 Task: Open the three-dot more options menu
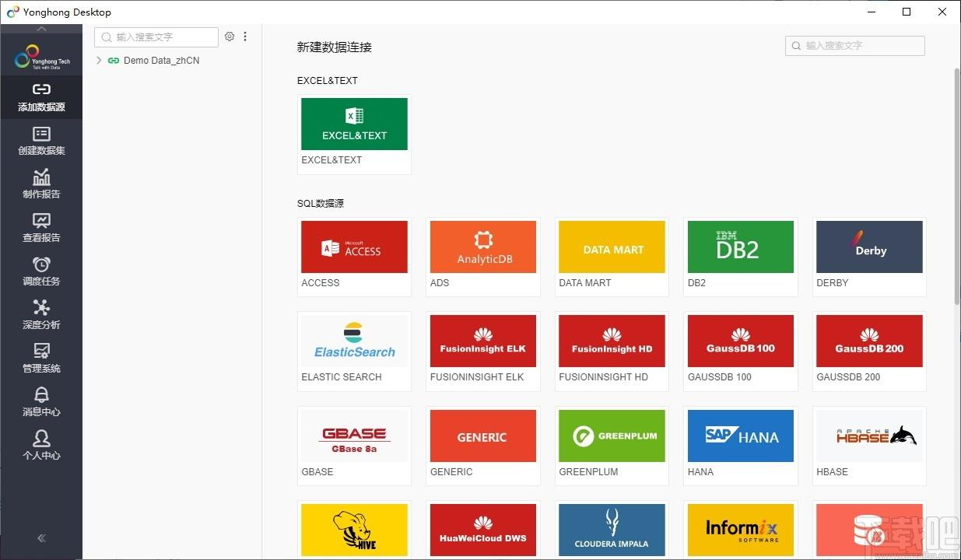click(x=245, y=37)
